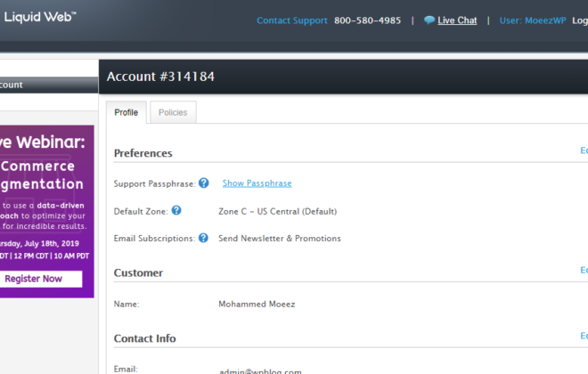The width and height of the screenshot is (588, 374).
Task: Click the Preferences section heading
Action: point(143,153)
